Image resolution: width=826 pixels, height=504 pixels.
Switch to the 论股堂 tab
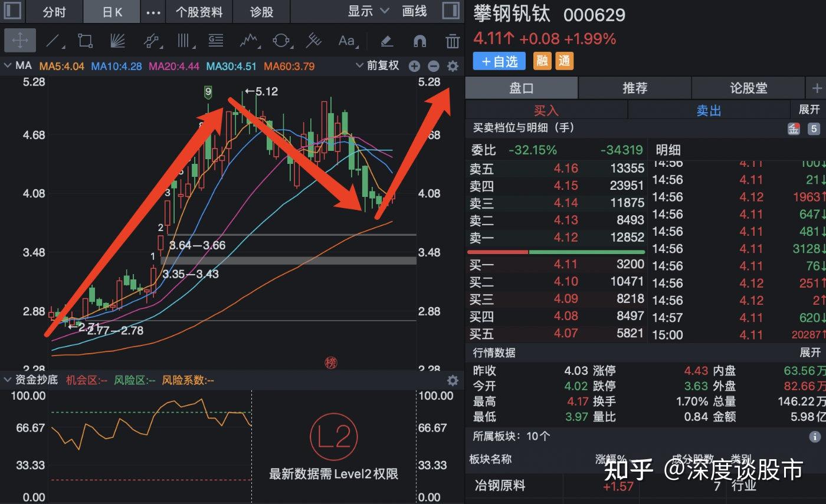748,88
